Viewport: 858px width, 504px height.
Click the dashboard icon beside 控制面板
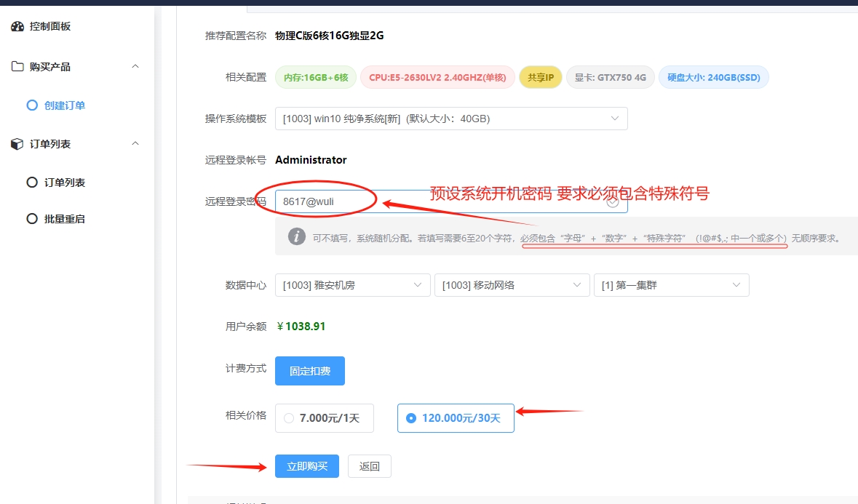[x=17, y=27]
